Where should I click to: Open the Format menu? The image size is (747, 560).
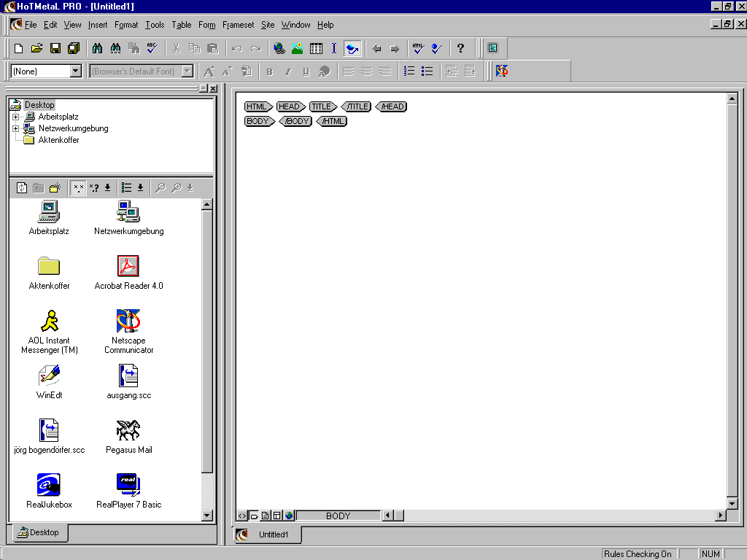click(x=126, y=25)
